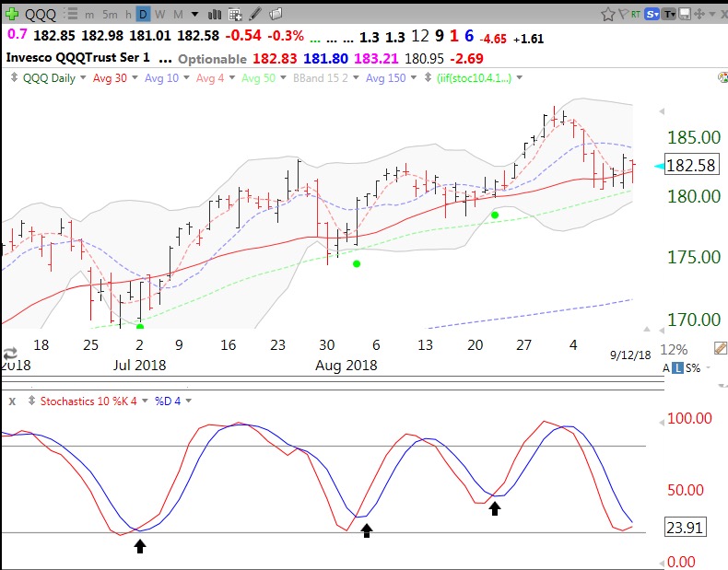Switch to the Monthly 'M' timeframe

178,15
